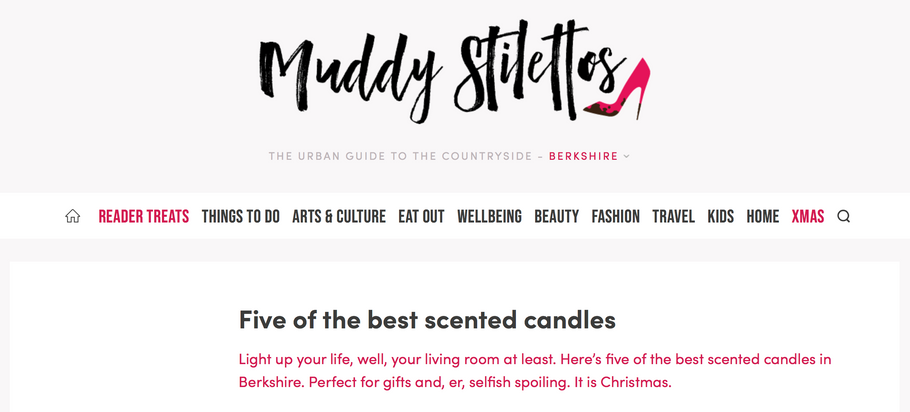
Task: Navigate to the Travel section
Action: [x=673, y=216]
